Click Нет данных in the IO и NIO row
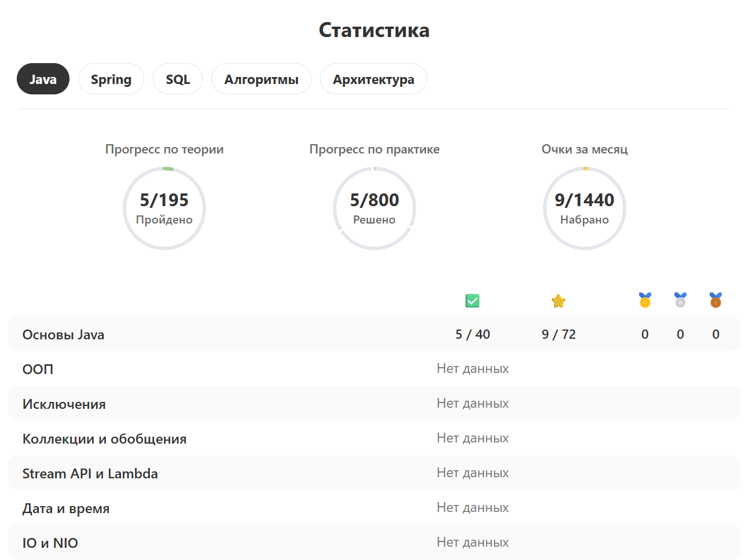The image size is (752, 560). click(x=473, y=542)
